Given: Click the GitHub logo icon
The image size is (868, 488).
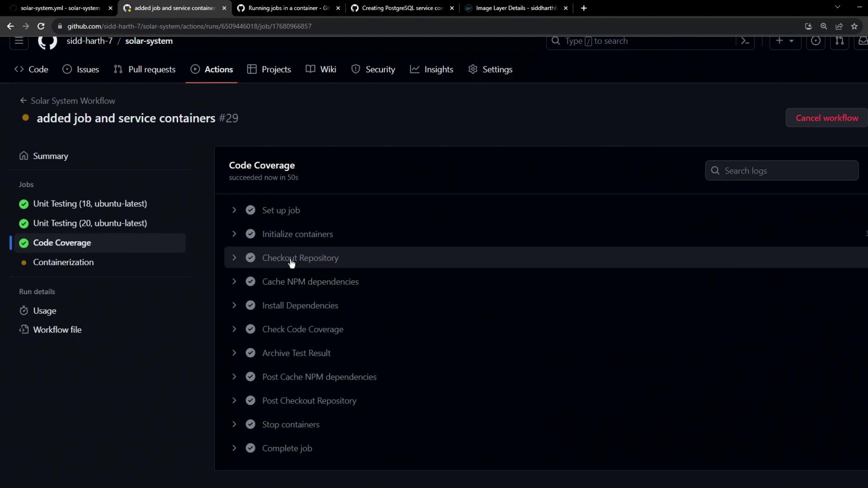Looking at the screenshot, I should coord(47,42).
